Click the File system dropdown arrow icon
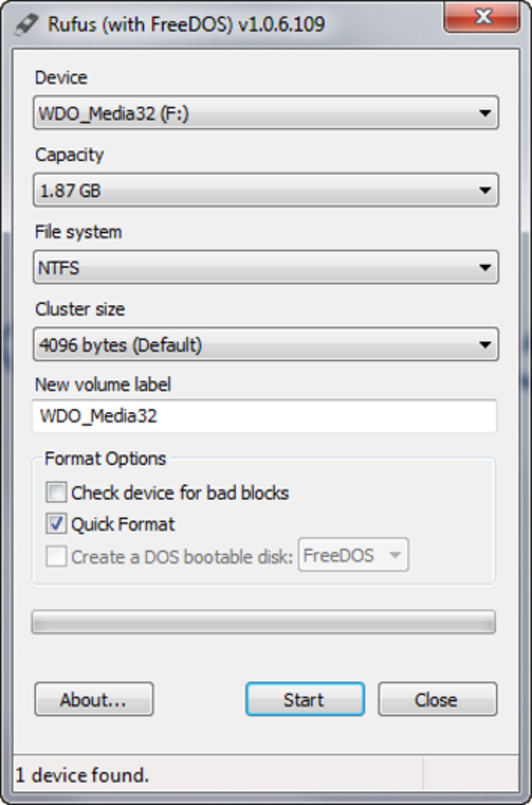Viewport: 532px width, 805px height. (485, 267)
